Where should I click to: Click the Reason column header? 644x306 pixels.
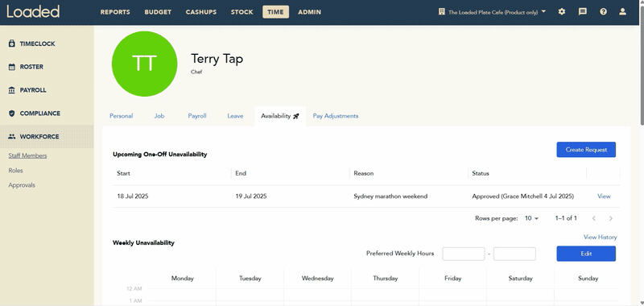click(x=364, y=173)
